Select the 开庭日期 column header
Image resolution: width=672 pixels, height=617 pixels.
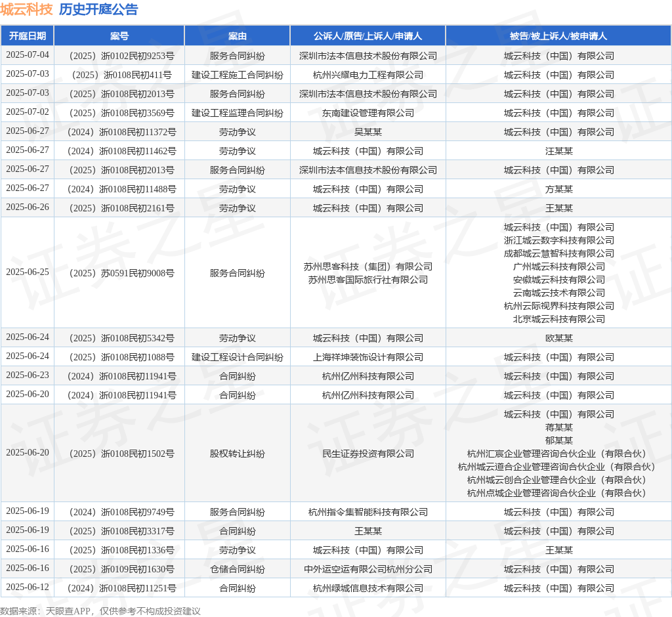[28, 36]
